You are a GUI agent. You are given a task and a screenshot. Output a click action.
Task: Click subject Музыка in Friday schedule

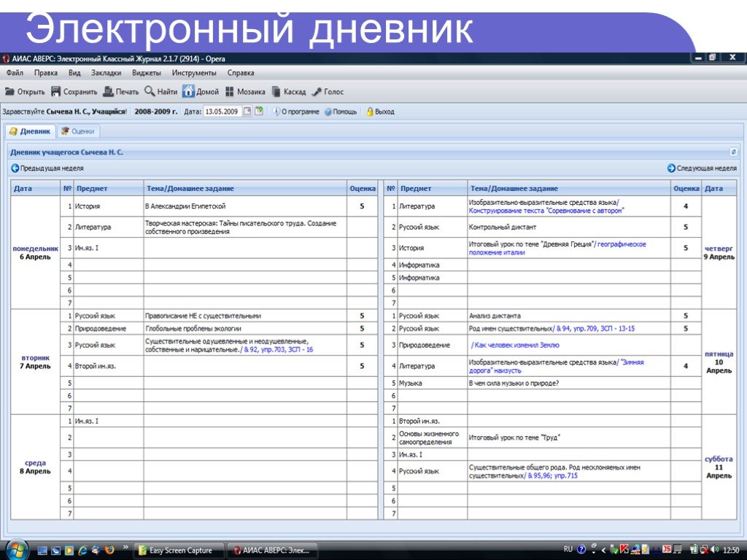point(410,383)
